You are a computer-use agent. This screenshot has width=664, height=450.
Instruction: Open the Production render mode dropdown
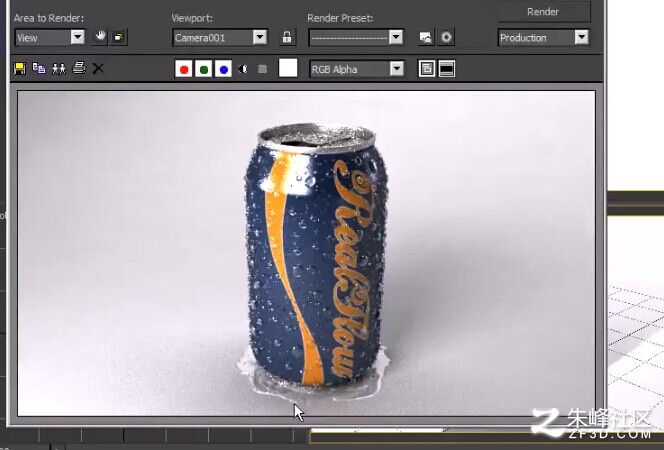(x=543, y=38)
